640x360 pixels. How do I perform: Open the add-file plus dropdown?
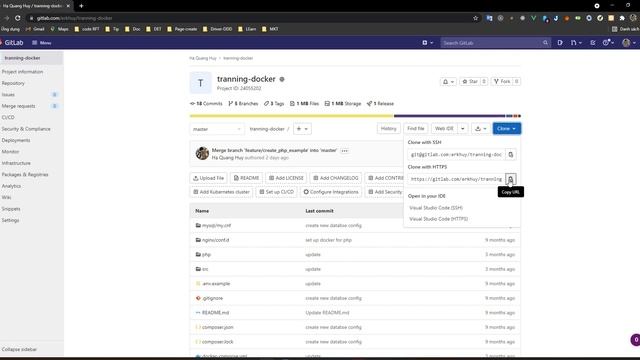tap(302, 129)
